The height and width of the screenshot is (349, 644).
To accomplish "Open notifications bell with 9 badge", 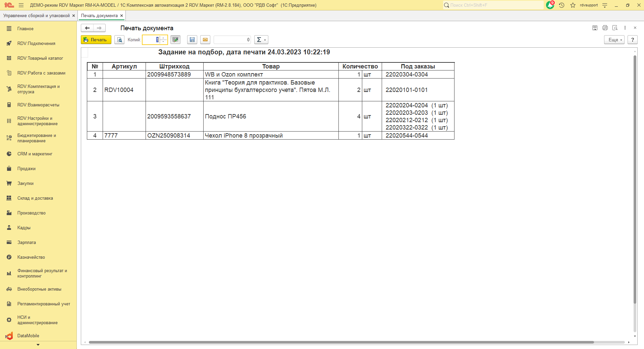I will (550, 5).
